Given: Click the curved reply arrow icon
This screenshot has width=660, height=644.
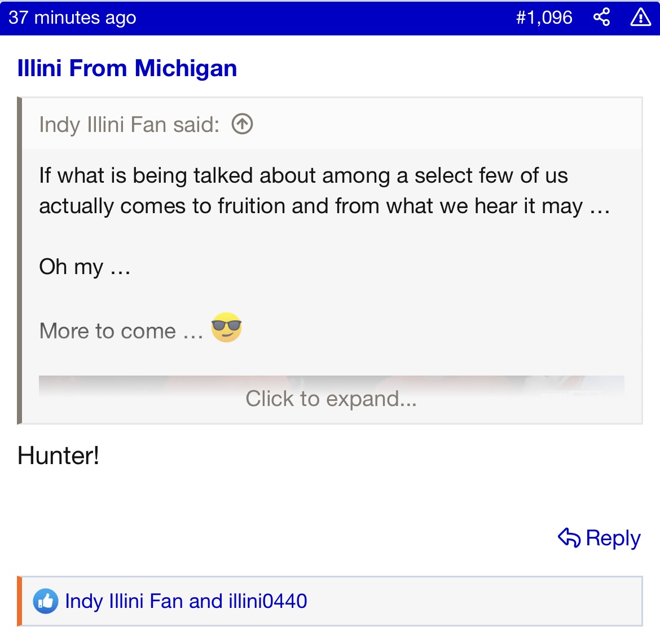Looking at the screenshot, I should click(x=569, y=538).
